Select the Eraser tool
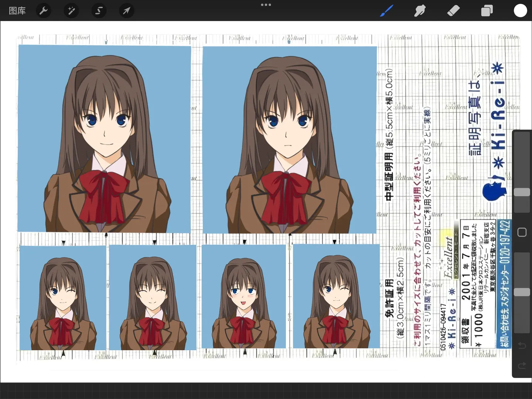 [453, 11]
